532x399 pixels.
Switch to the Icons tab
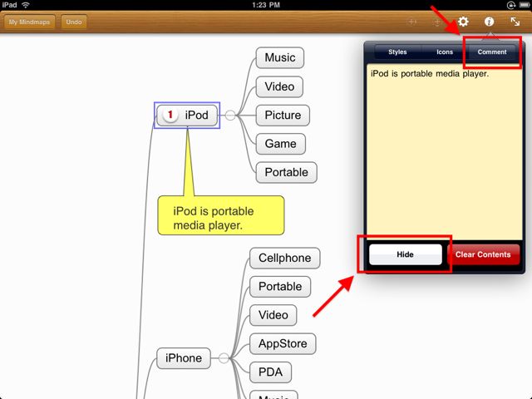[x=445, y=52]
